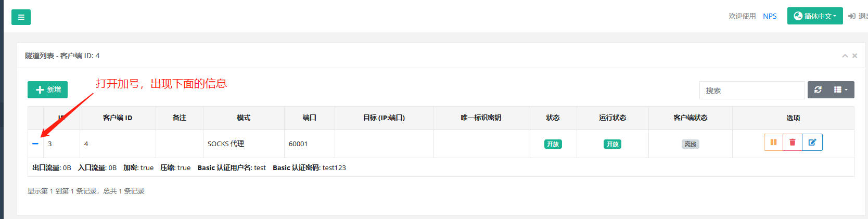
Task: Click the 离线 client status badge
Action: 690,144
